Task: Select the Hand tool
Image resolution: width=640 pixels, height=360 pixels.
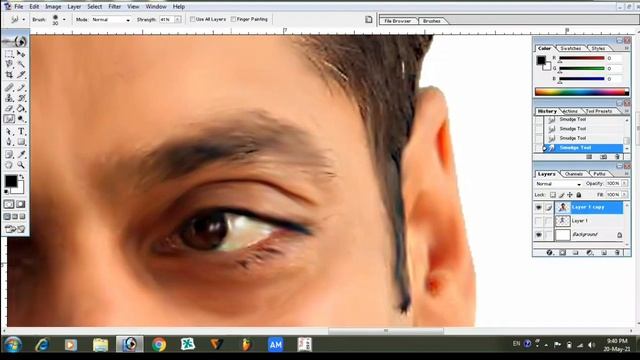Action: coord(9,165)
